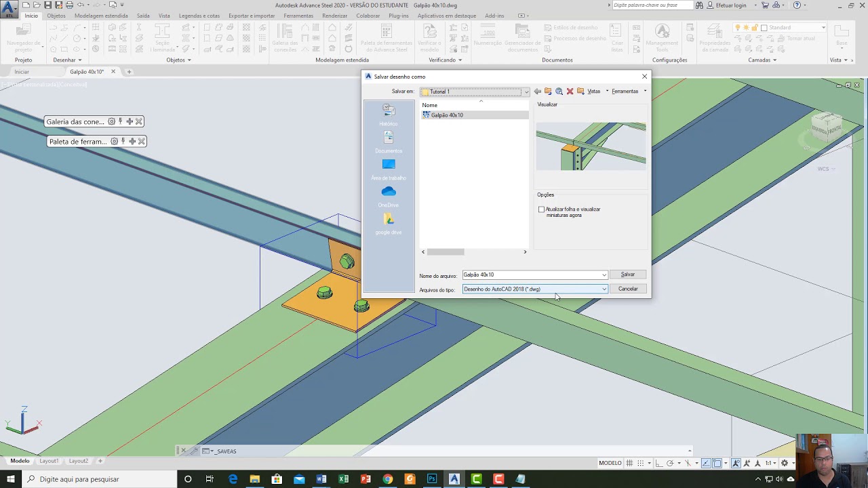Expand the Nome do arquivo history dropdown
The height and width of the screenshot is (488, 868).
coord(604,274)
